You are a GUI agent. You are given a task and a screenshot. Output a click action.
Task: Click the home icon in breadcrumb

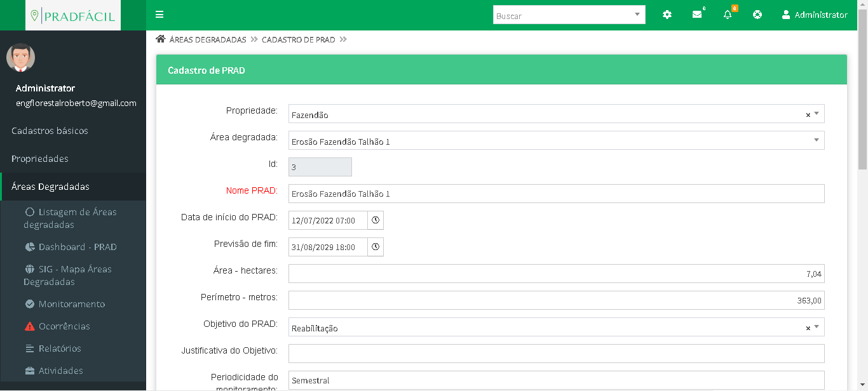[161, 39]
